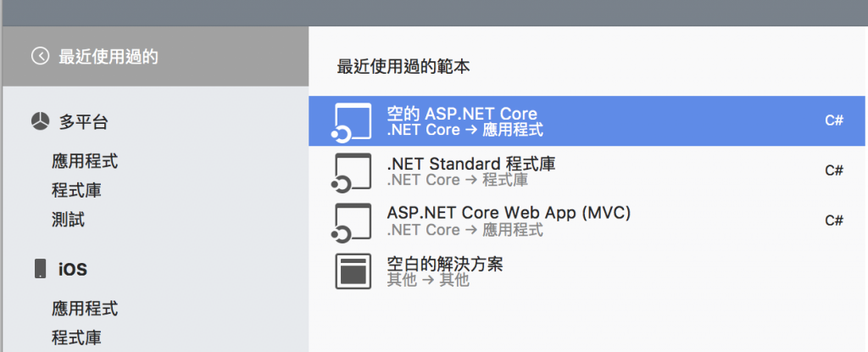The height and width of the screenshot is (352, 868).
Task: Click the .NET Core → 應用程式 subtitle of 空的 ASP.NET Core
Action: 465,130
